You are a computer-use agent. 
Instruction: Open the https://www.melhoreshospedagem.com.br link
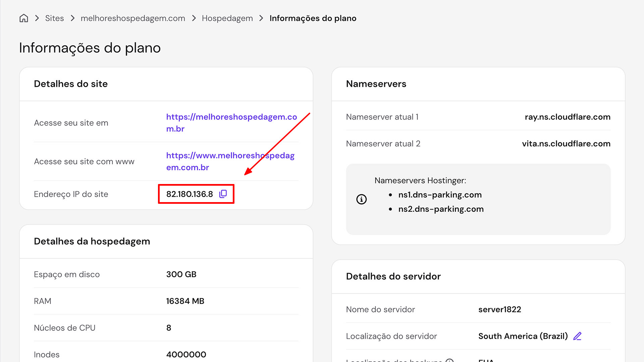(230, 161)
